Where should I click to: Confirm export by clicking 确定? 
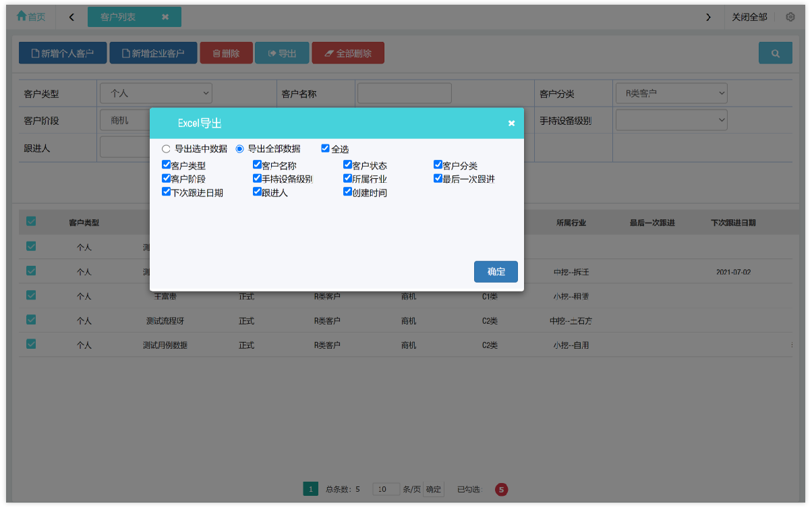pos(496,272)
